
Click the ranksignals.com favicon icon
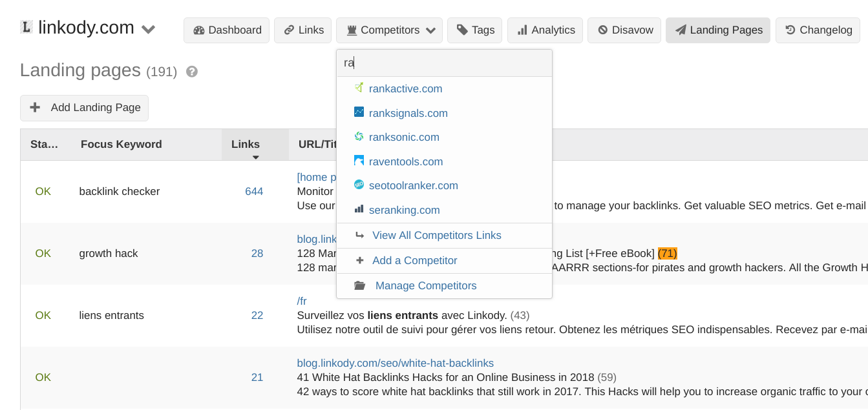click(x=359, y=112)
